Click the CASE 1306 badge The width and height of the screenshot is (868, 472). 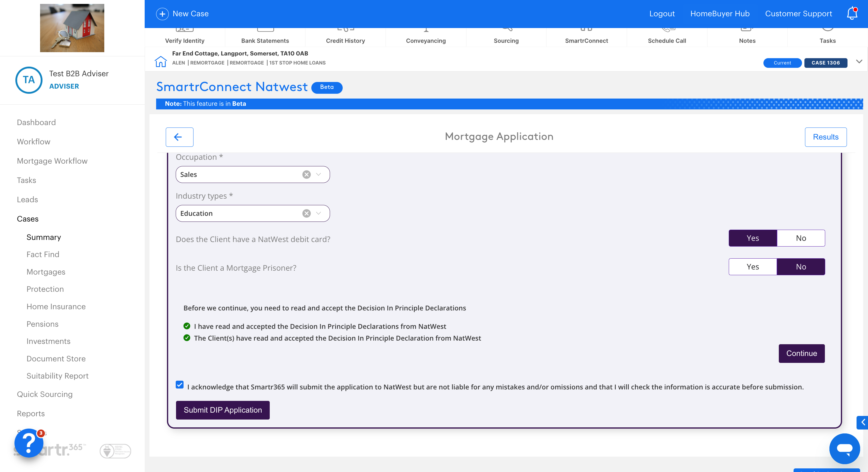tap(826, 63)
